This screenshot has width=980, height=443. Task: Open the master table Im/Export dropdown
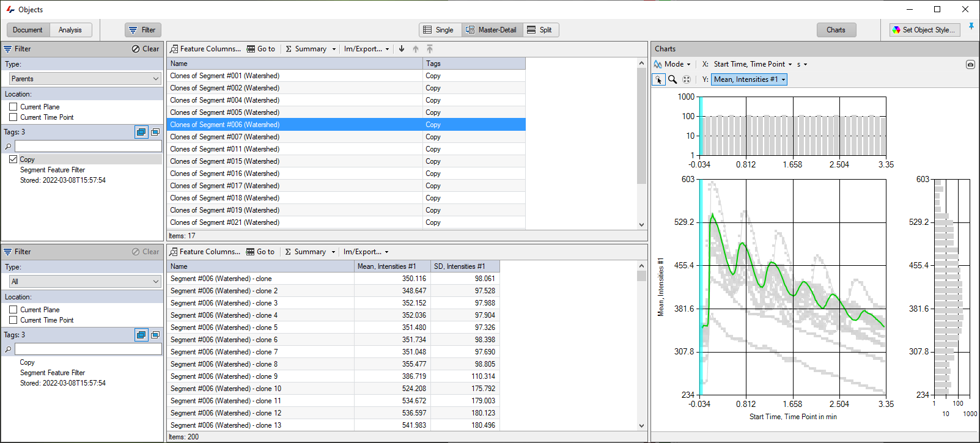coord(366,49)
